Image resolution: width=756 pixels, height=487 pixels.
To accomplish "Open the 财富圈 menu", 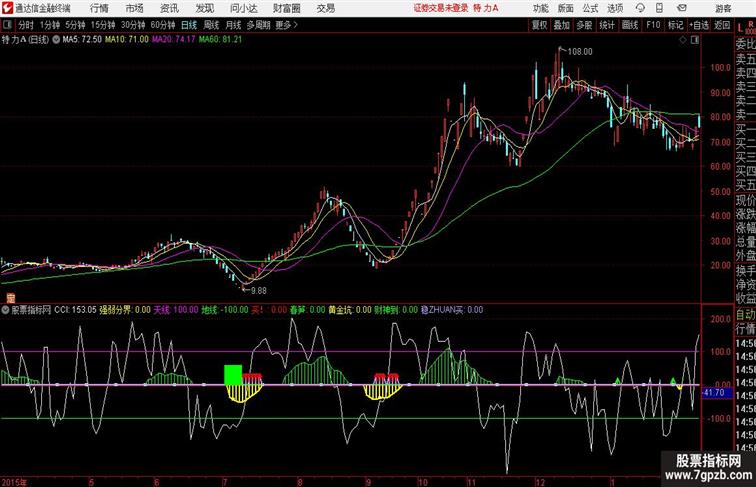I will point(286,8).
